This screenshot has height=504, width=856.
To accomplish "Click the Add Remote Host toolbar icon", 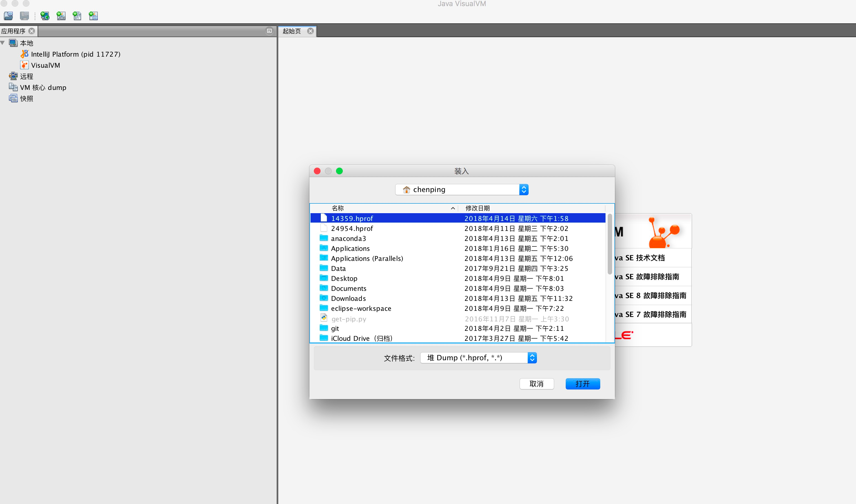I will tap(45, 16).
